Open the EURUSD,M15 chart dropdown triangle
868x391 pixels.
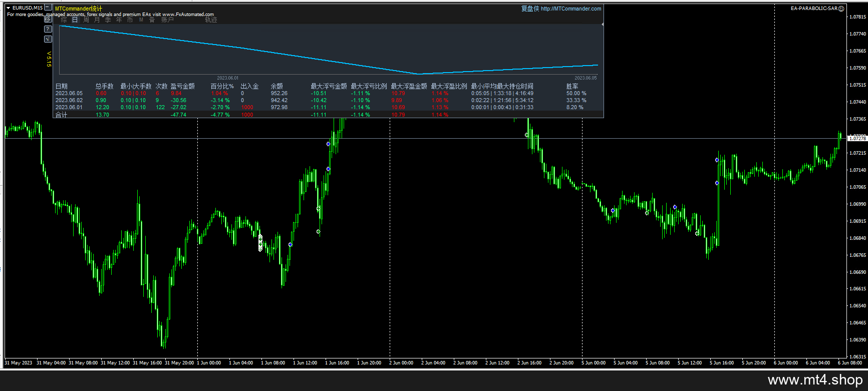point(9,8)
